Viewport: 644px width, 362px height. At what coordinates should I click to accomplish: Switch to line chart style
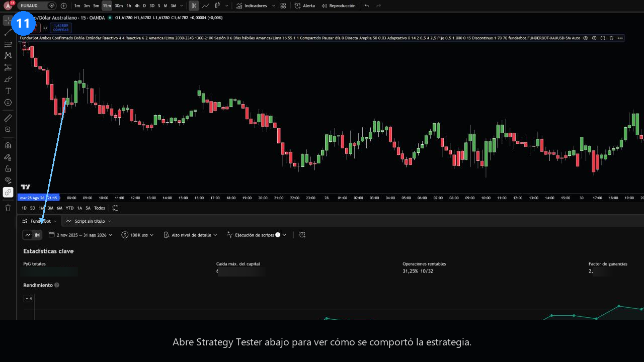click(206, 6)
